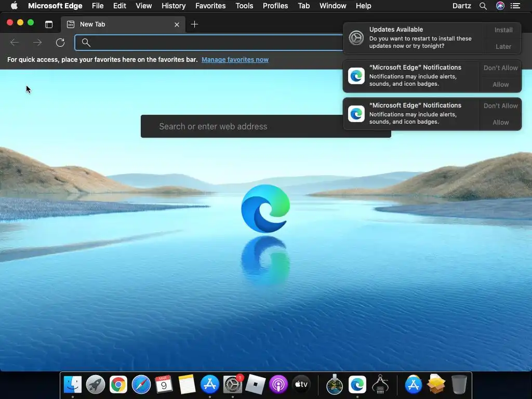Open the File menu

click(x=98, y=6)
